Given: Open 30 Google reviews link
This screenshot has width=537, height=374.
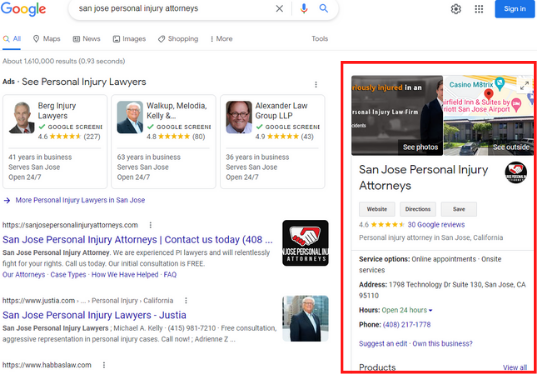Looking at the screenshot, I should pyautogui.click(x=436, y=225).
